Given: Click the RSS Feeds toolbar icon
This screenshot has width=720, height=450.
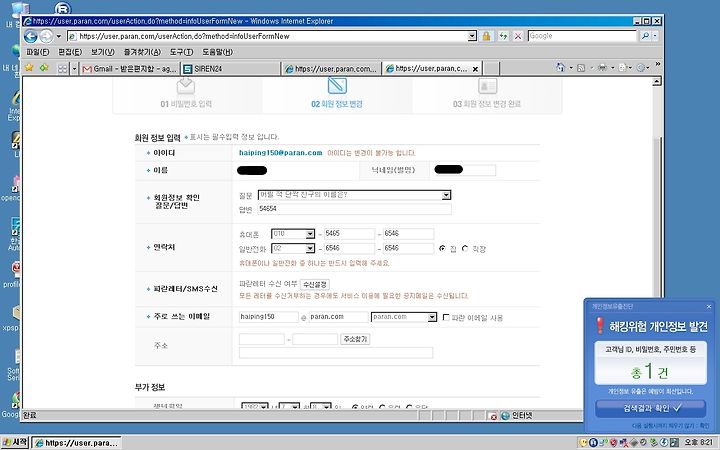Looking at the screenshot, I should (581, 68).
